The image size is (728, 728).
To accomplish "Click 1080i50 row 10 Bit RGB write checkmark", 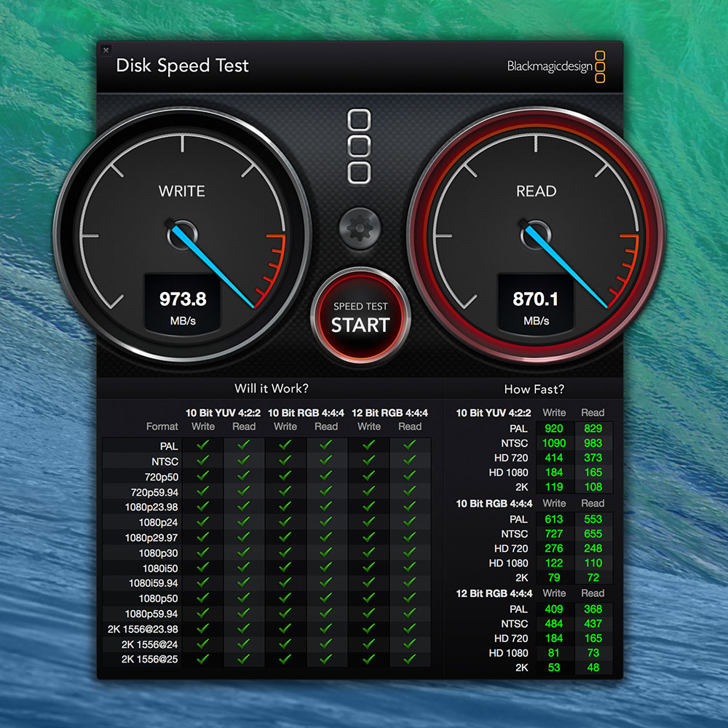I will pyautogui.click(x=285, y=567).
